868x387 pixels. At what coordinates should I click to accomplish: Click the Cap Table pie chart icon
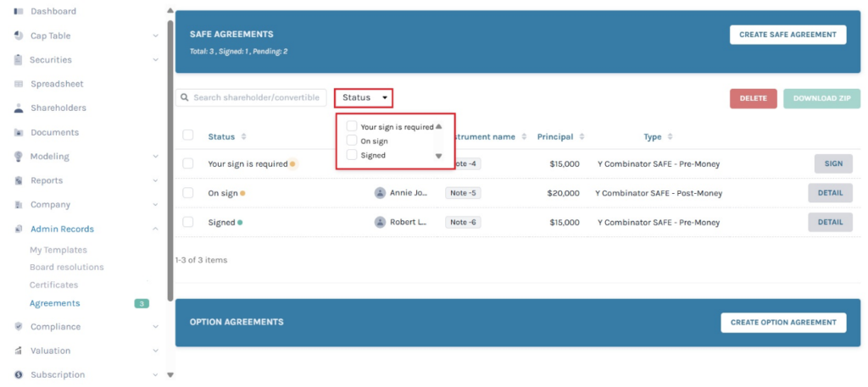[x=19, y=36]
